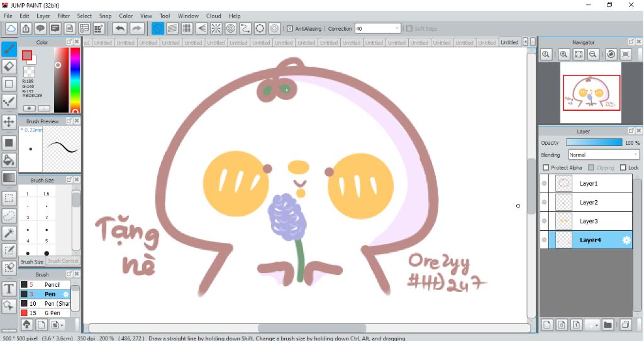
Task: Toggle the AntiAliasing checkbox
Action: click(x=289, y=29)
